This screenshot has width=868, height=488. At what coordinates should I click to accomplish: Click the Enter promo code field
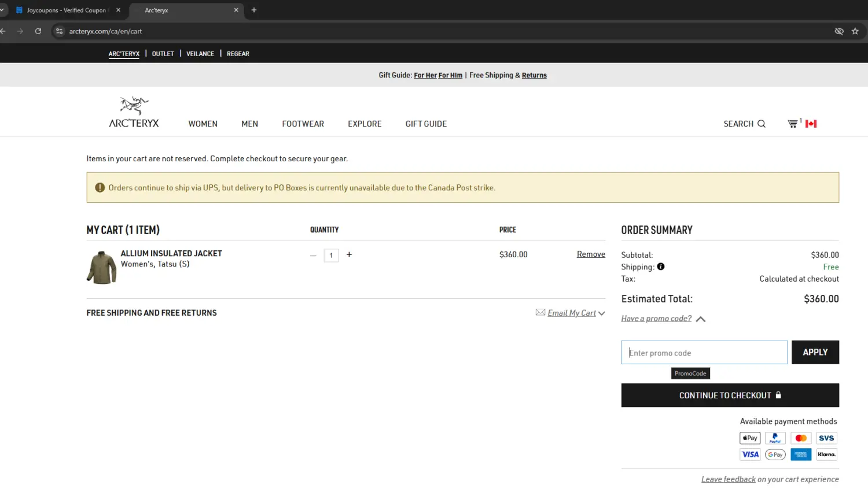coord(704,353)
